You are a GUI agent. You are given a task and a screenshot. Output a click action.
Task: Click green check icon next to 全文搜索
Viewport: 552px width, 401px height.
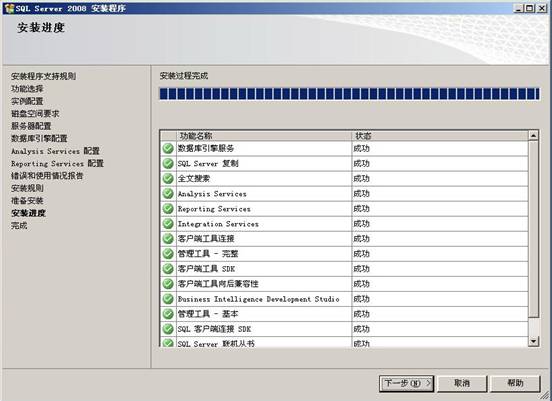(x=168, y=178)
